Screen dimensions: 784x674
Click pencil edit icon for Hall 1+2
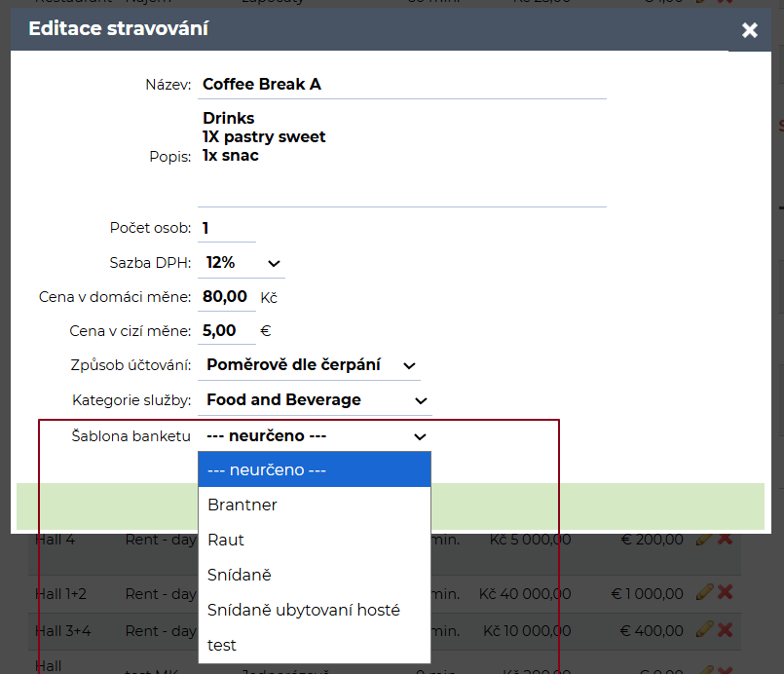point(704,592)
